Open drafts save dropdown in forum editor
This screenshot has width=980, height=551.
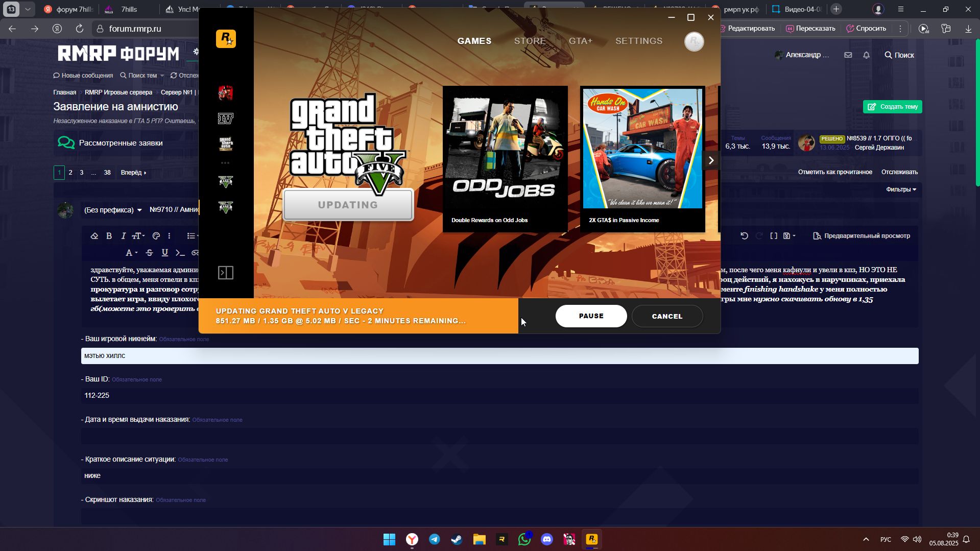[x=790, y=236]
